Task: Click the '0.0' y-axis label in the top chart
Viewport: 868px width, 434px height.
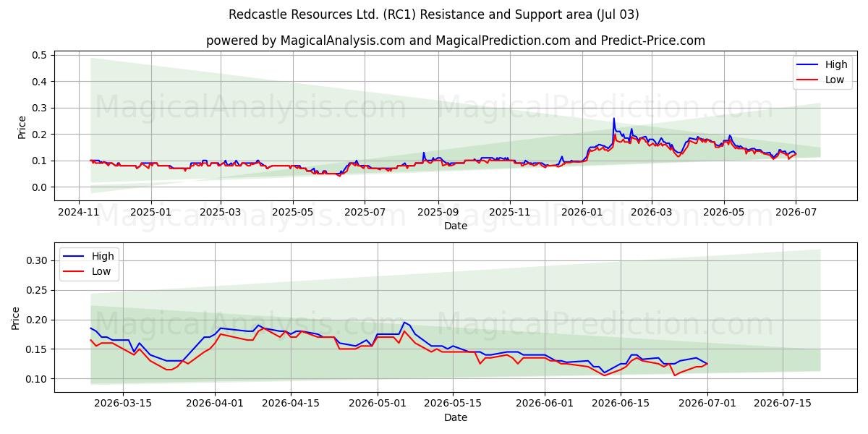Action: tap(40, 187)
